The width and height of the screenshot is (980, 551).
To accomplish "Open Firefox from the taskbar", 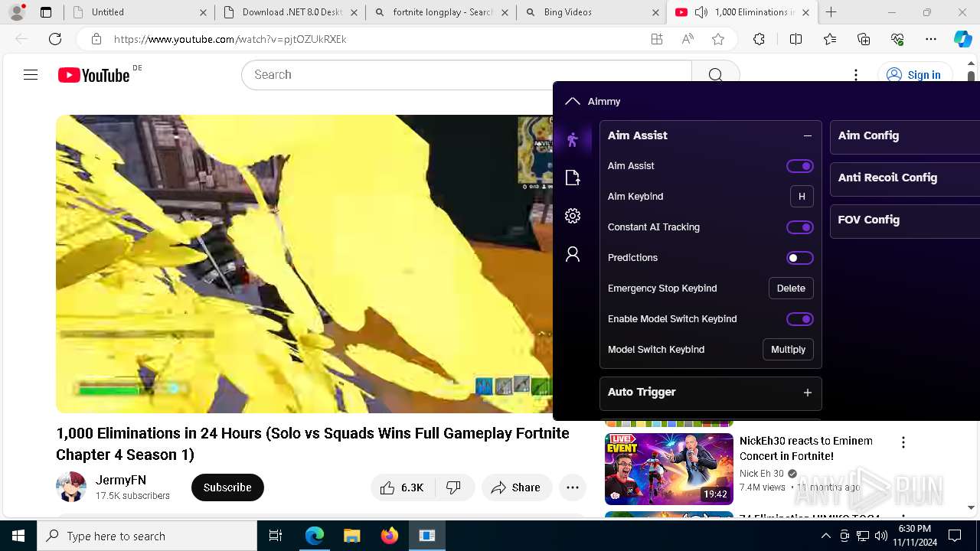I will click(x=390, y=536).
